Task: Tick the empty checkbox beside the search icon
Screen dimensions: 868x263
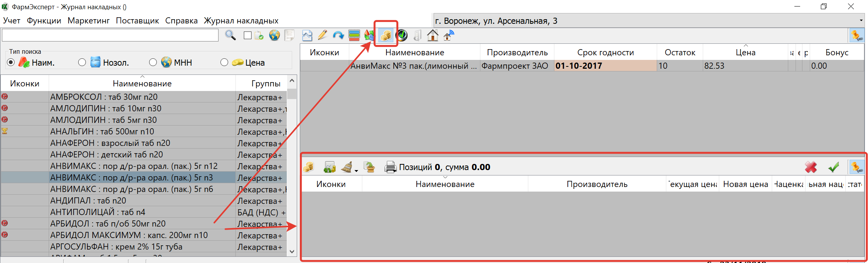Action: coord(248,35)
